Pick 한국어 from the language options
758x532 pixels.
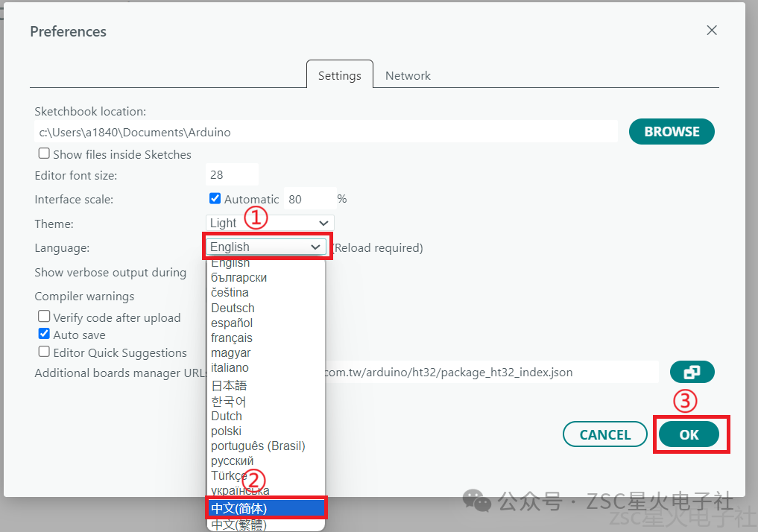click(266, 401)
